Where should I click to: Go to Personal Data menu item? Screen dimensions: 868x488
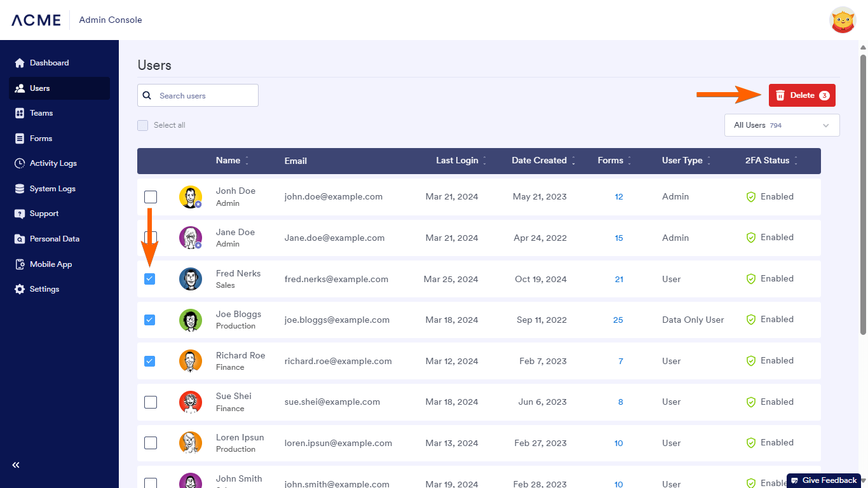pyautogui.click(x=54, y=239)
